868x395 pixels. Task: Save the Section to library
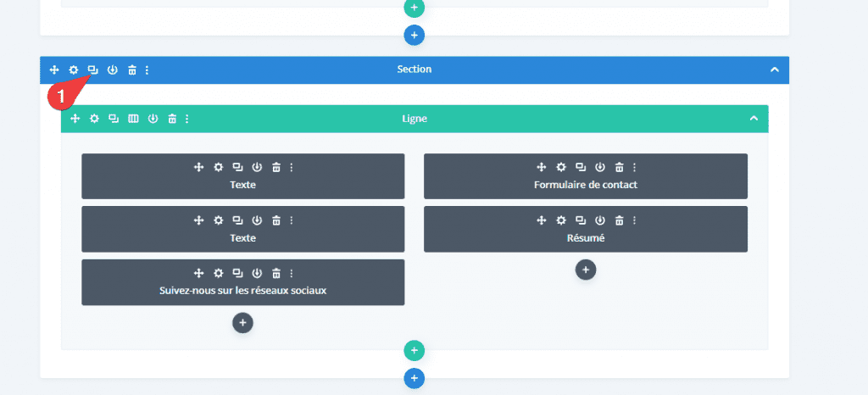tap(113, 70)
